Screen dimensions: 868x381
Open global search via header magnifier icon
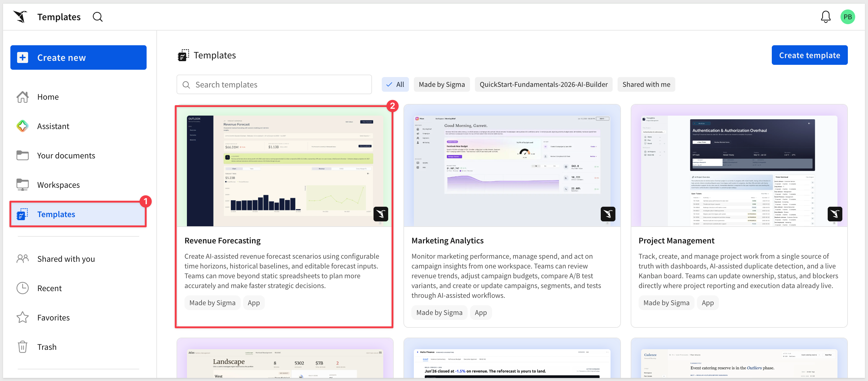[x=98, y=17]
